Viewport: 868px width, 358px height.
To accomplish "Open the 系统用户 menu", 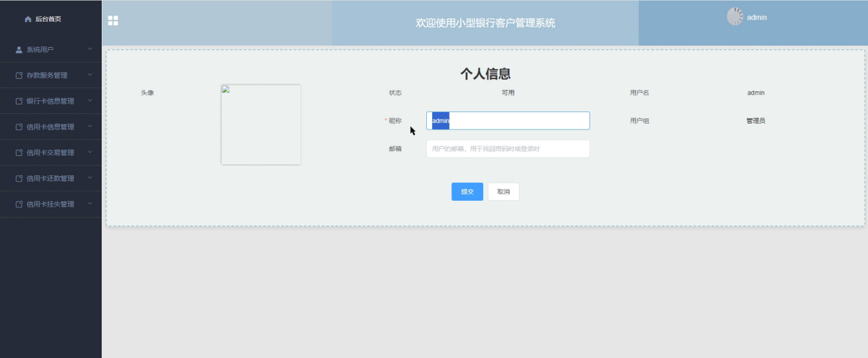I will tap(51, 49).
